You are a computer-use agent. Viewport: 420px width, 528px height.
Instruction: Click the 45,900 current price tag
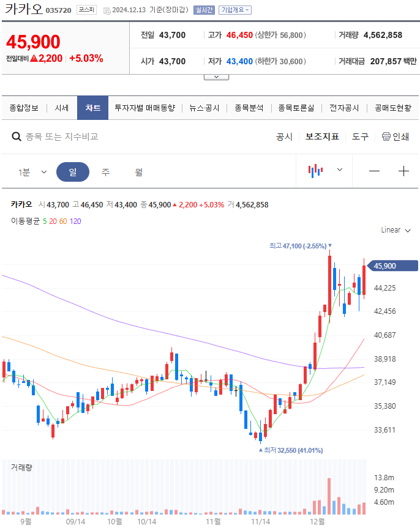click(x=392, y=266)
